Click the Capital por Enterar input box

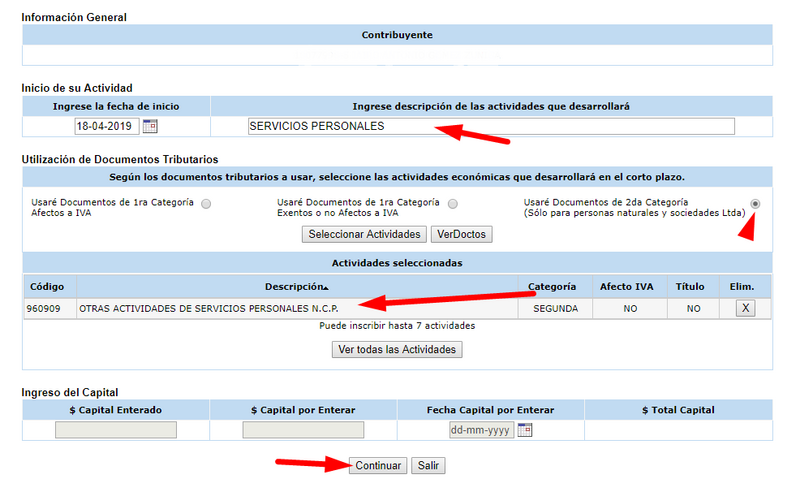tap(303, 430)
